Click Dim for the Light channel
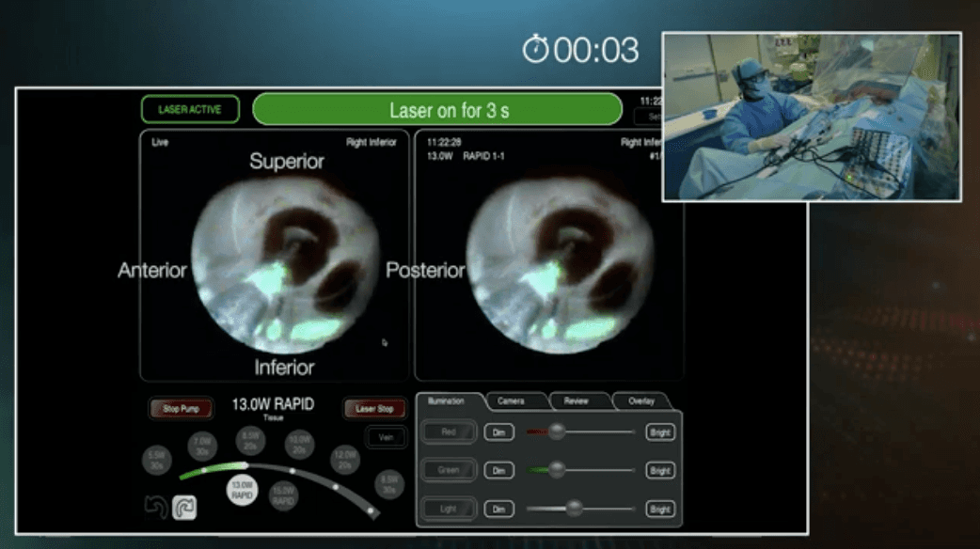This screenshot has height=549, width=980. (x=498, y=509)
